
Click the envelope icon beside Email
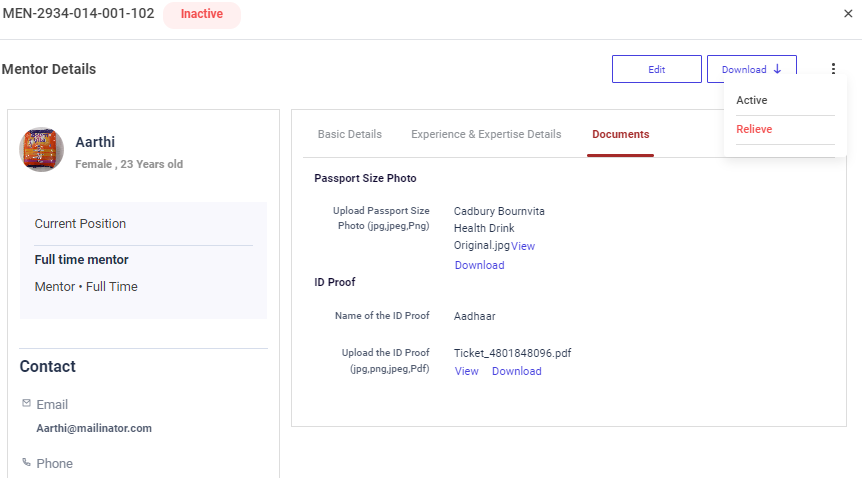pyautogui.click(x=26, y=404)
